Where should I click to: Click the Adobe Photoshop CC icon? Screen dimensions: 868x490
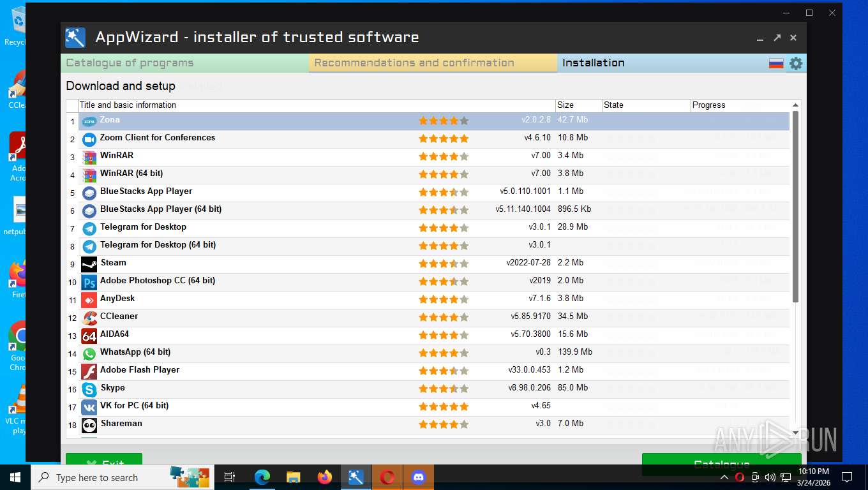pos(89,282)
